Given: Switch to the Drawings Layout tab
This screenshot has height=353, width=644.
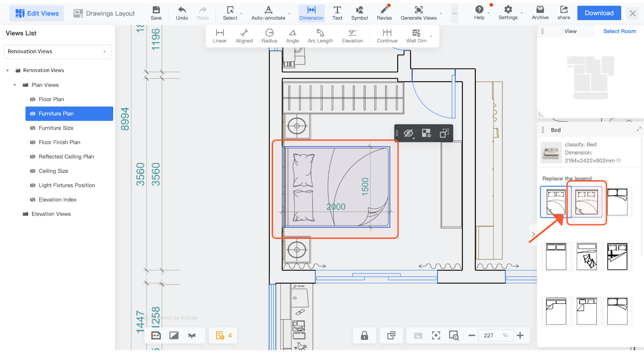Looking at the screenshot, I should (x=104, y=13).
